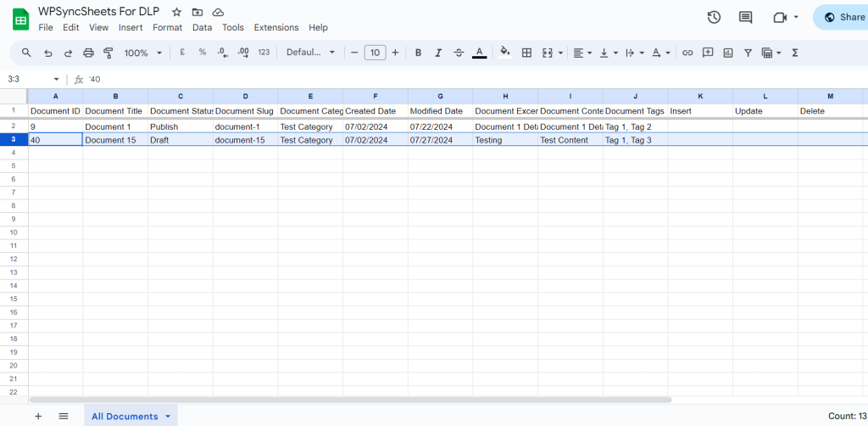Insert a chart
This screenshot has width=868, height=426.
pos(728,53)
